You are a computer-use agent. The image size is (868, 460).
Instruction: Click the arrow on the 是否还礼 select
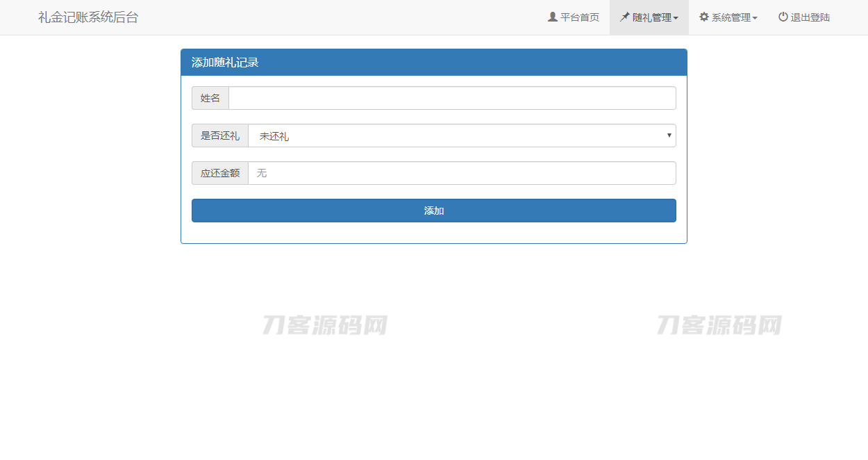(x=669, y=135)
